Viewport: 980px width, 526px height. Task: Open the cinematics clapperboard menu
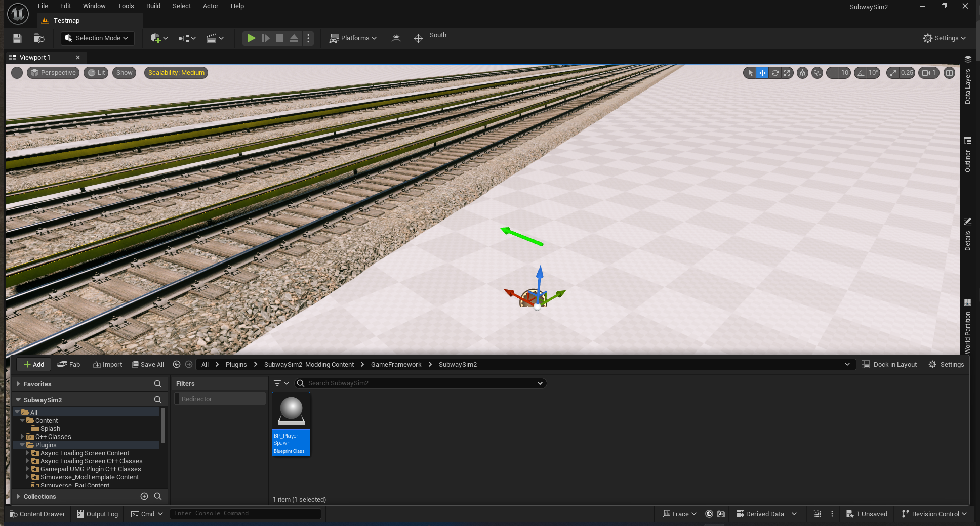click(x=215, y=38)
